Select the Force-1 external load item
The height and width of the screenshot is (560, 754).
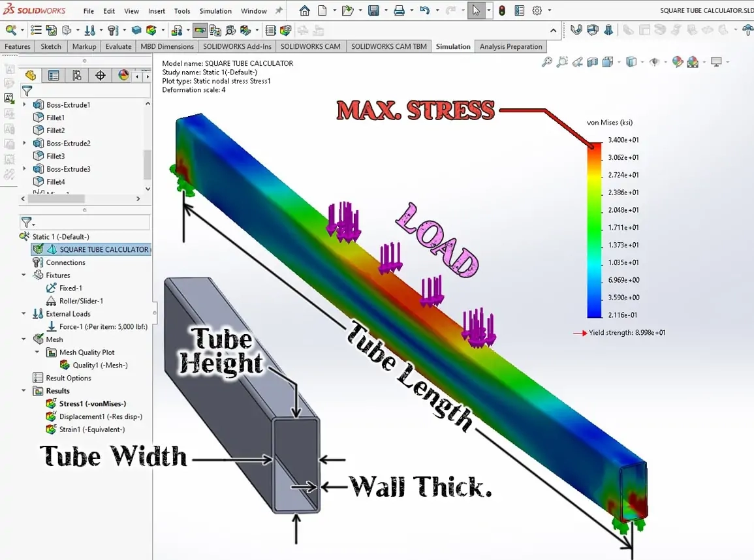point(102,326)
